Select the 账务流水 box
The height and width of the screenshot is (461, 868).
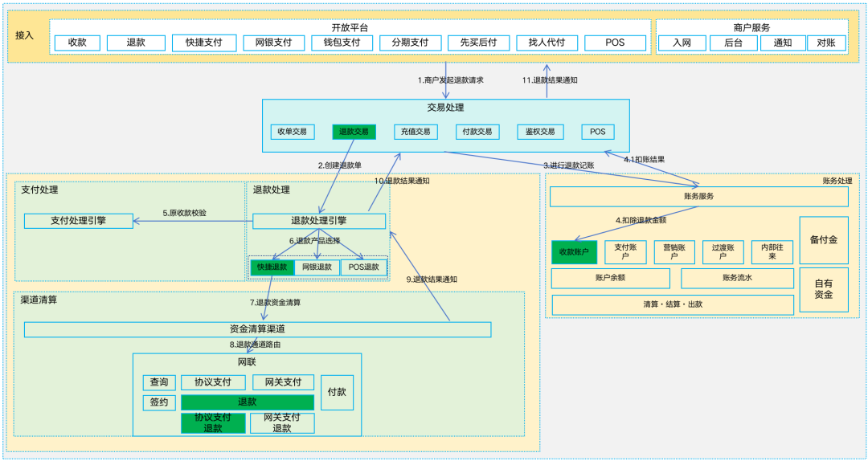(737, 279)
